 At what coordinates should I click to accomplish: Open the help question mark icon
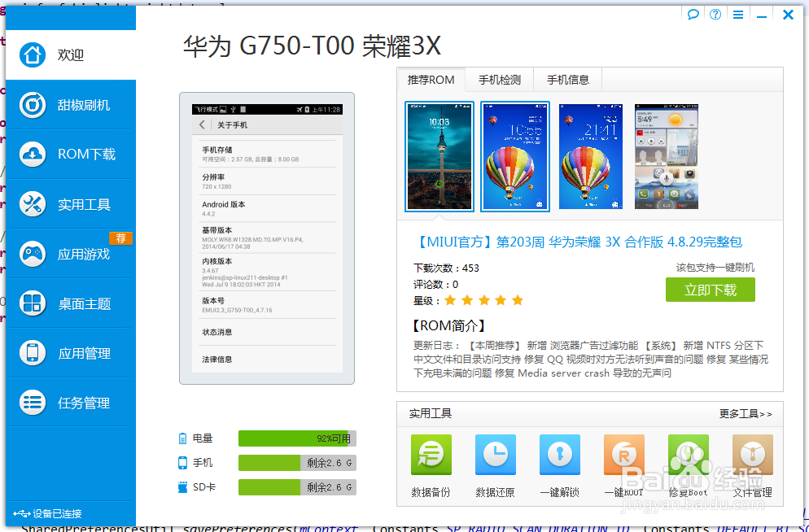(715, 15)
